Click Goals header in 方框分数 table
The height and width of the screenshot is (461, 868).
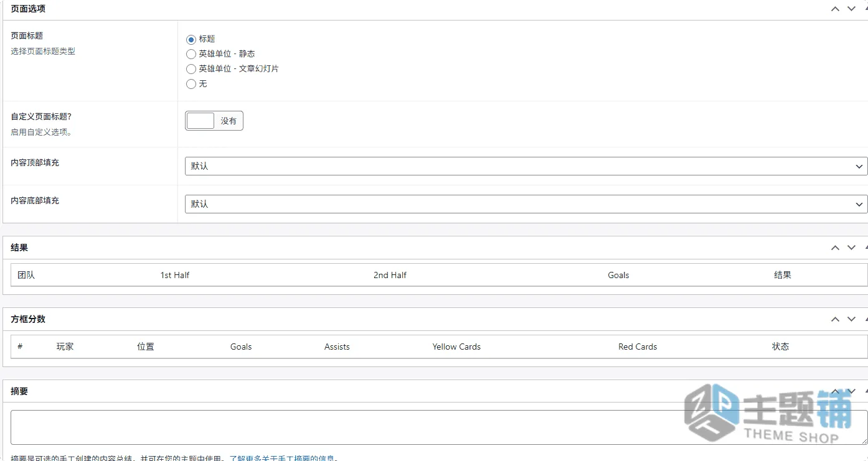pos(241,347)
